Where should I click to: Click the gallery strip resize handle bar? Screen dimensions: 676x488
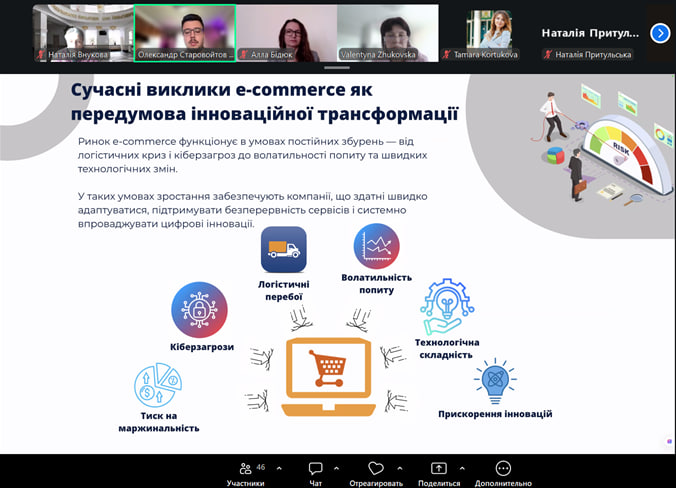(x=338, y=68)
